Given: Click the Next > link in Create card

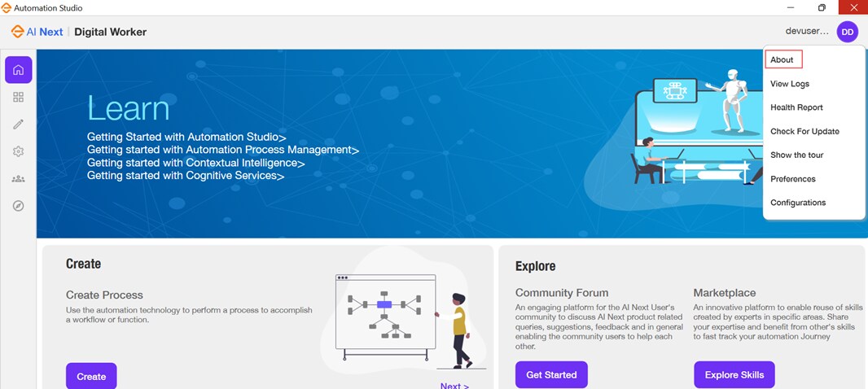Looking at the screenshot, I should point(454,386).
